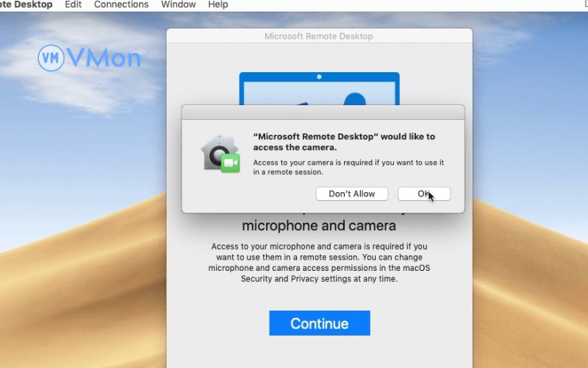Click the person silhouette in the monitor graphic
Viewport: 588px width, 368px height.
coord(354,98)
